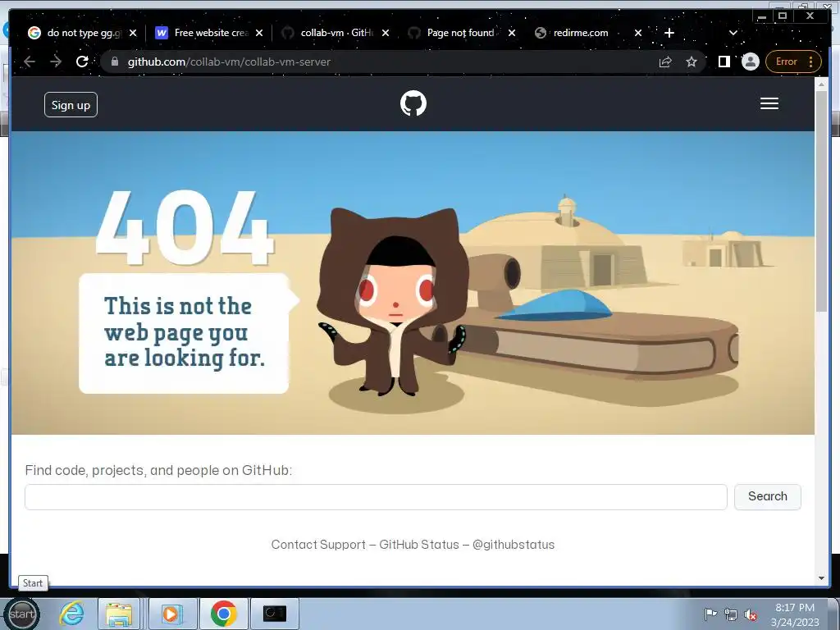Close the redirme.com tab
Viewport: 840px width, 630px height.
[638, 33]
